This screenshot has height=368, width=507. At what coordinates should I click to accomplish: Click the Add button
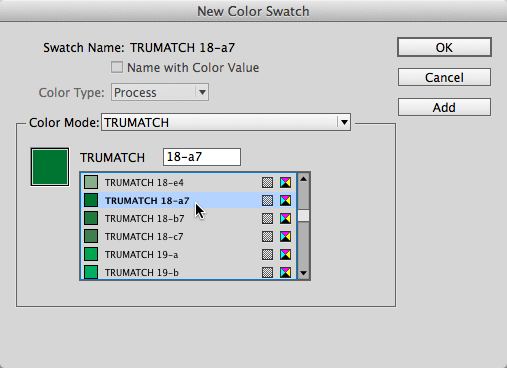tap(444, 107)
